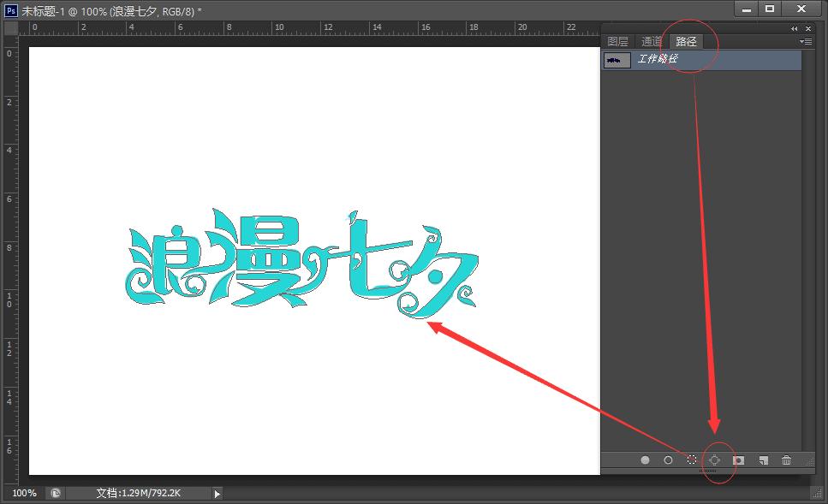Add a vector mask from the path
The width and height of the screenshot is (828, 504).
coord(738,460)
